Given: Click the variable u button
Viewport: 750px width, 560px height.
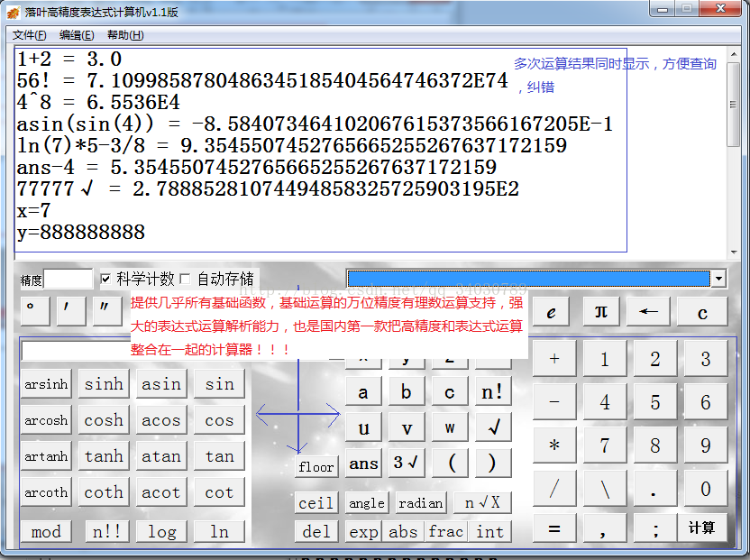Looking at the screenshot, I should tap(363, 427).
